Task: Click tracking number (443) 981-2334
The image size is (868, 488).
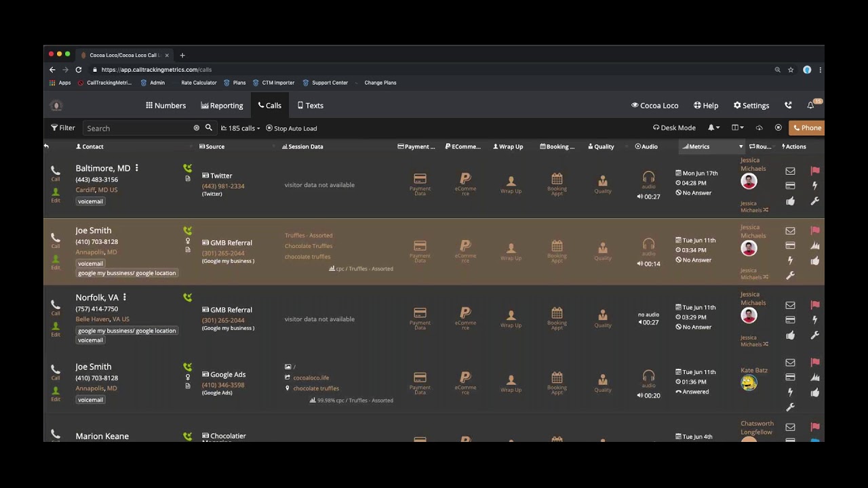Action: click(223, 186)
